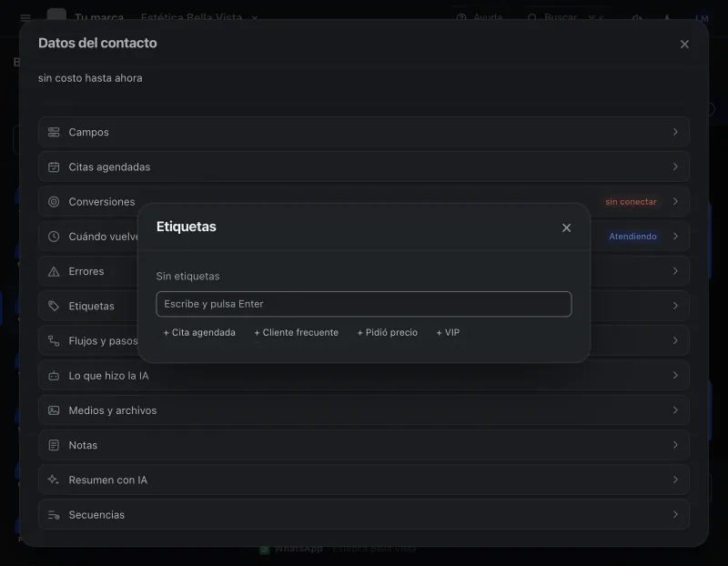This screenshot has width=728, height=566.
Task: Click the note icon beside Notas
Action: click(54, 445)
